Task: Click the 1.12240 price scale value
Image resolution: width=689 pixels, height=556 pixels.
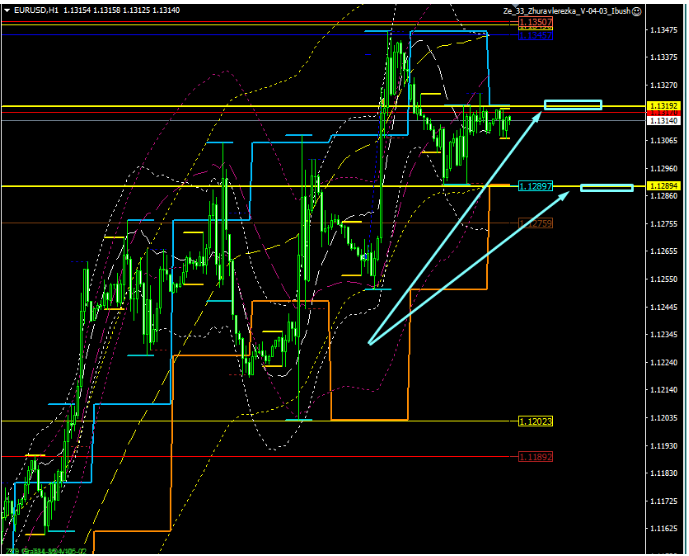Action: (x=664, y=362)
